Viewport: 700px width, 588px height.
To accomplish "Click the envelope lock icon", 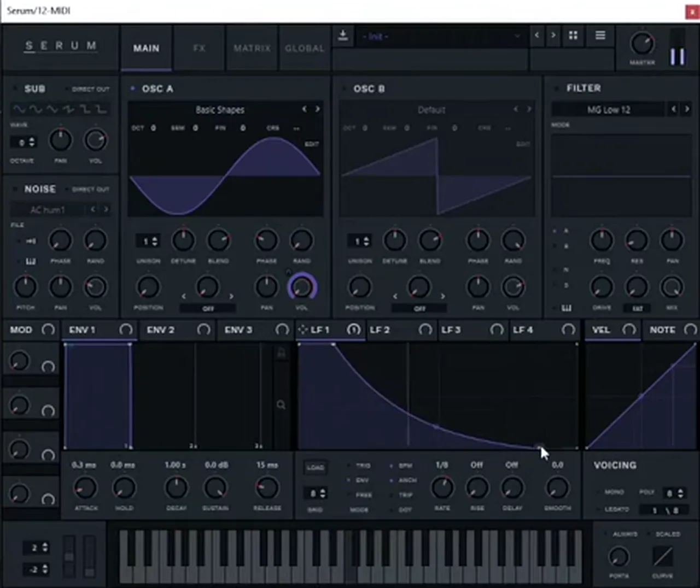I will [281, 354].
